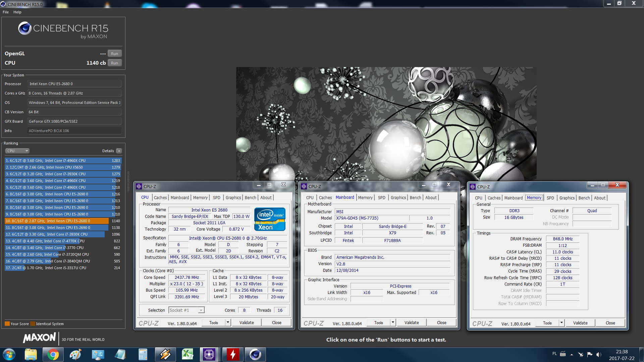The image size is (644, 362).
Task: Expand ranking Details arrow
Action: [x=119, y=151]
